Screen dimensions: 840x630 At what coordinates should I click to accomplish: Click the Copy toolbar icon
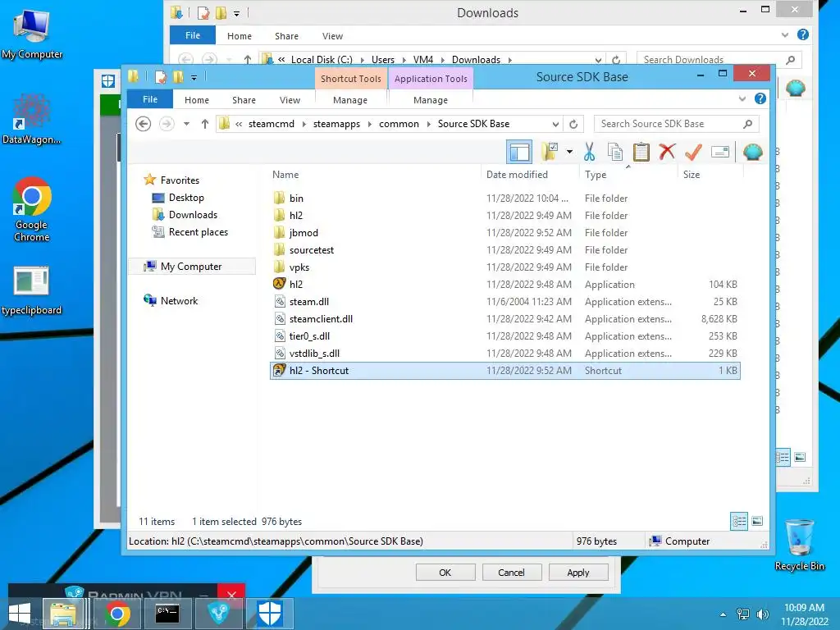pyautogui.click(x=615, y=152)
